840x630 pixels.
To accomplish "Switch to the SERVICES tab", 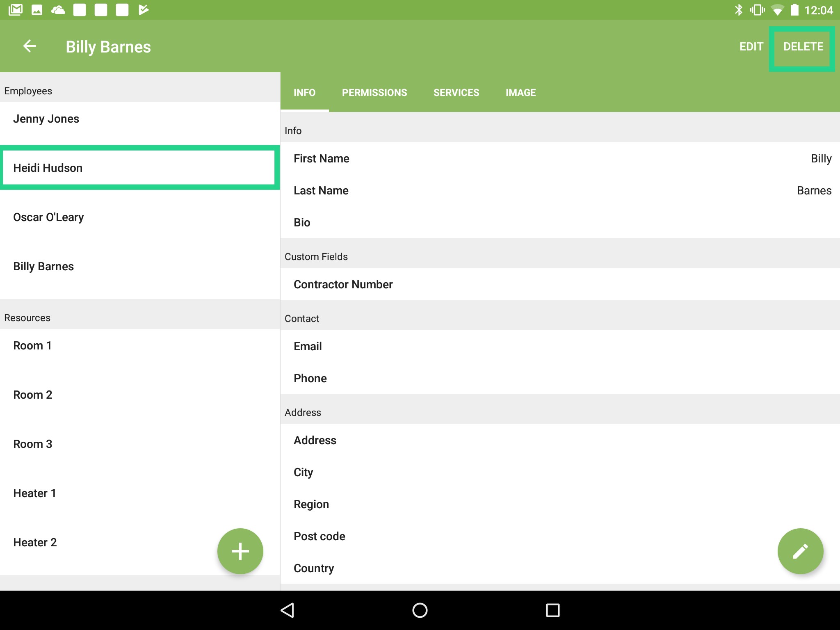I will (x=456, y=93).
